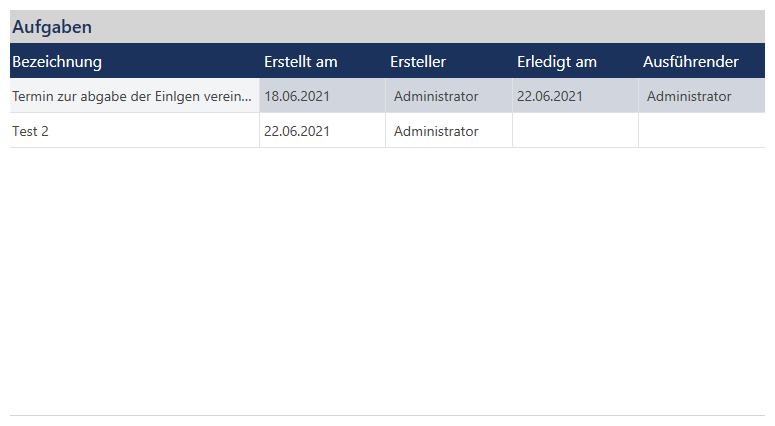
Task: Click the empty Erledigt am cell of Test 2
Action: [x=575, y=131]
